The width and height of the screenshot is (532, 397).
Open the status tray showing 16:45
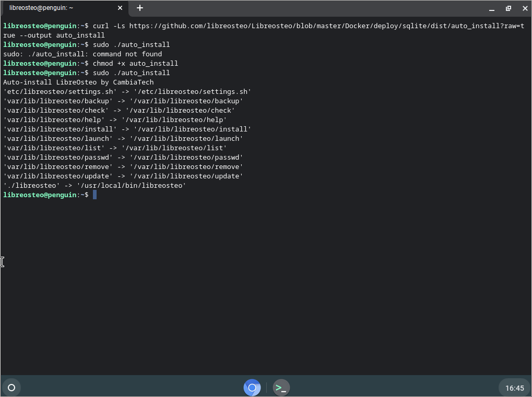[514, 388]
